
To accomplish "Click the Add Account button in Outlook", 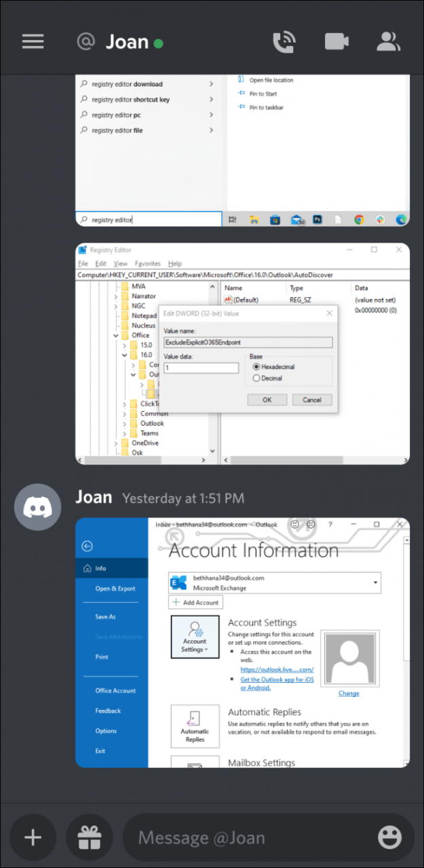I will tap(195, 602).
